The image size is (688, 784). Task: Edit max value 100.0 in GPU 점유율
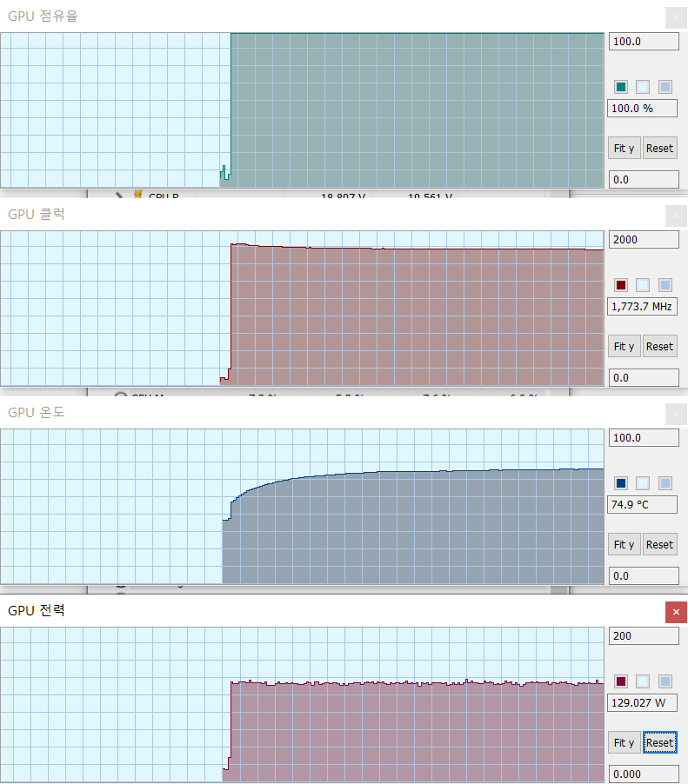point(644,42)
